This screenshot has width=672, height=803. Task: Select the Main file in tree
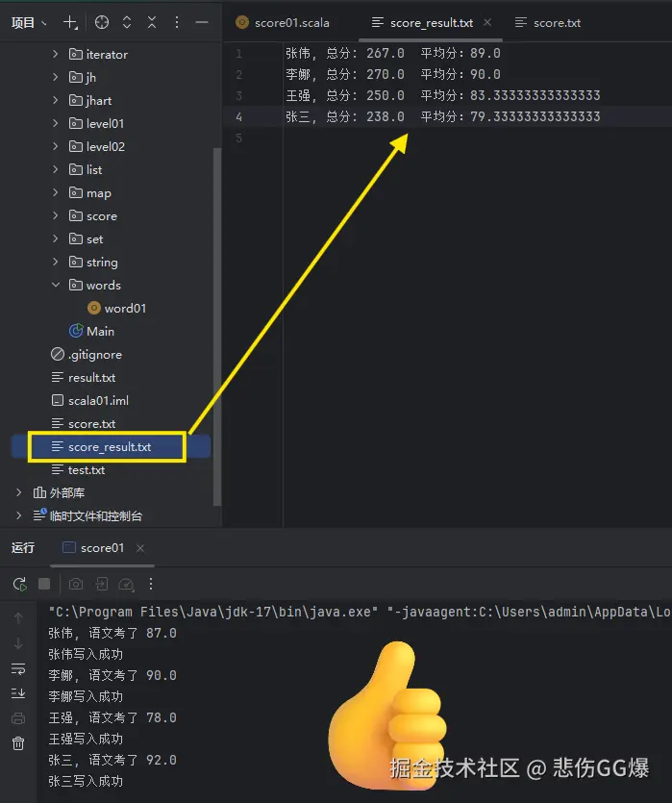point(91,332)
